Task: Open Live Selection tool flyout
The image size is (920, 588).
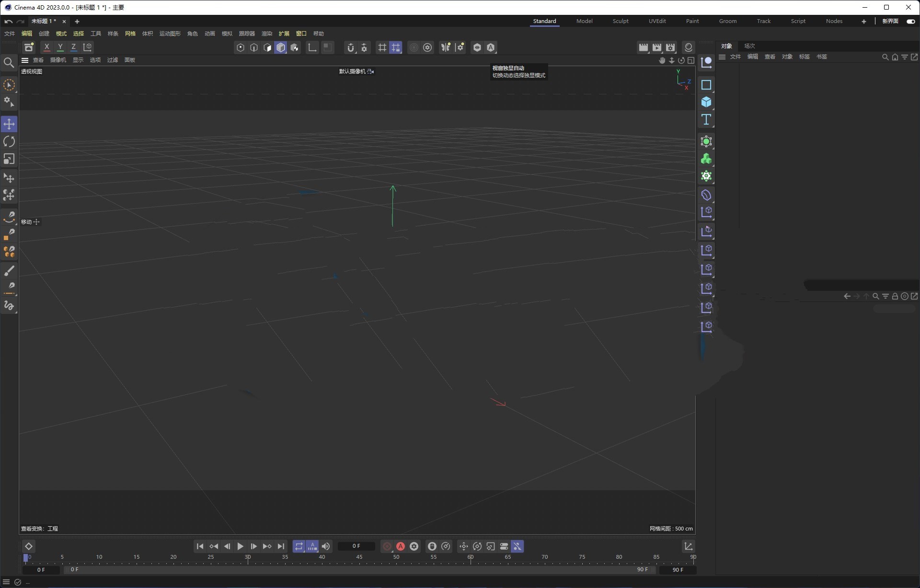Action: pos(9,85)
